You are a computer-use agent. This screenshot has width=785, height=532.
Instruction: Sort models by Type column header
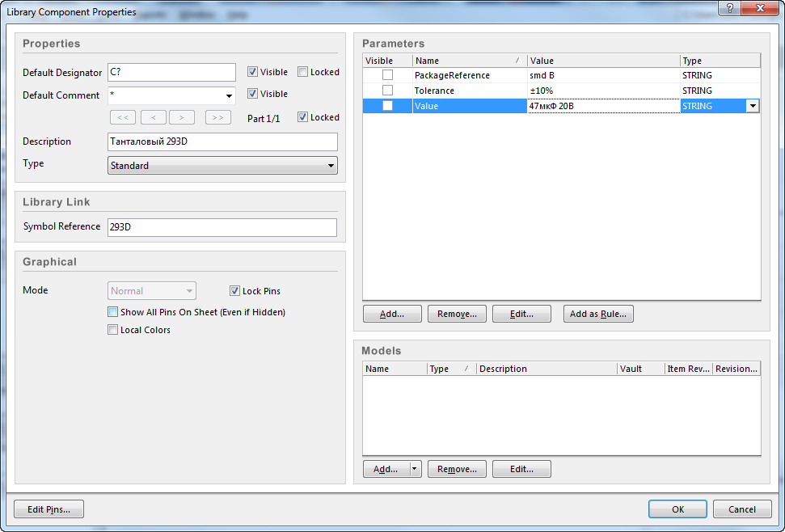pyautogui.click(x=452, y=369)
